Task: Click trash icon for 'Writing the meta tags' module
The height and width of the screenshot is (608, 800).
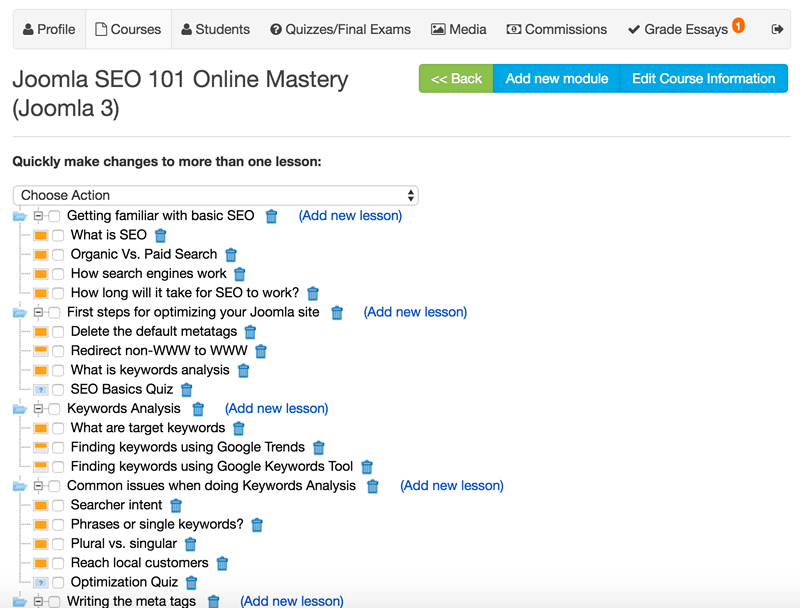Action: [x=214, y=602]
